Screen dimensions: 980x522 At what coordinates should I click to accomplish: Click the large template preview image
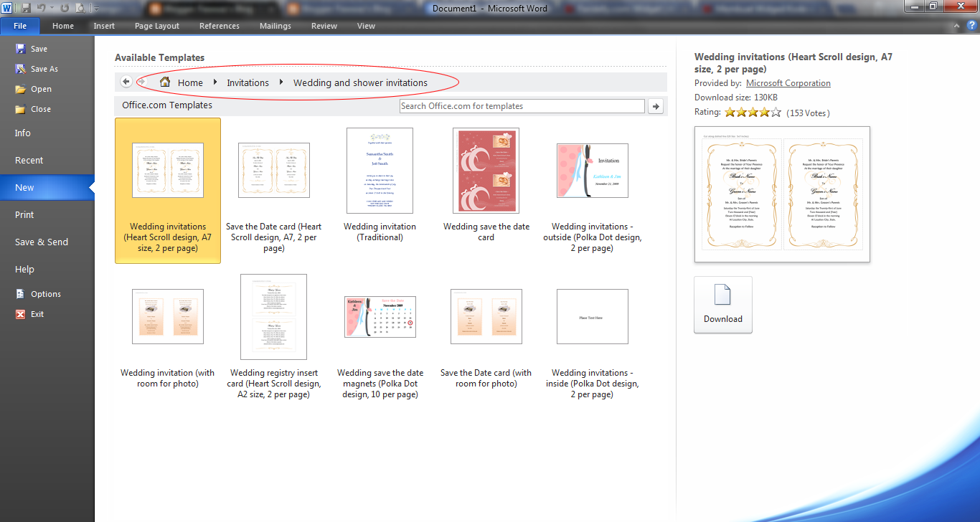click(x=782, y=194)
